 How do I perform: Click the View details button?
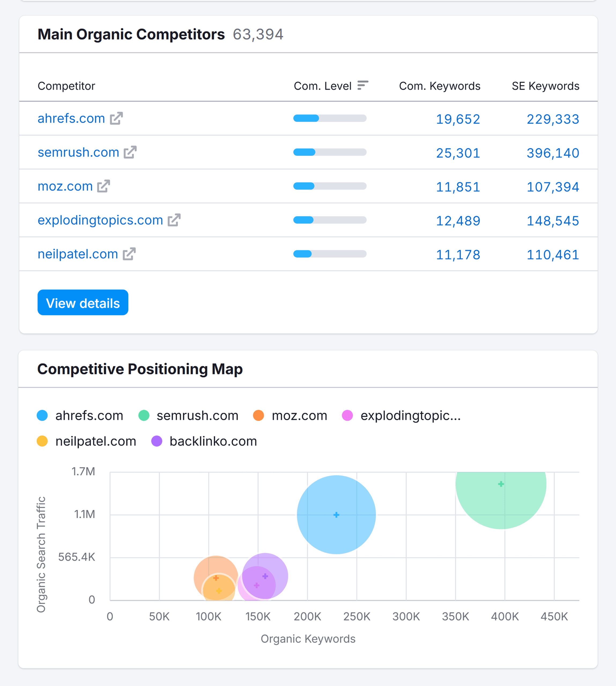(x=83, y=303)
